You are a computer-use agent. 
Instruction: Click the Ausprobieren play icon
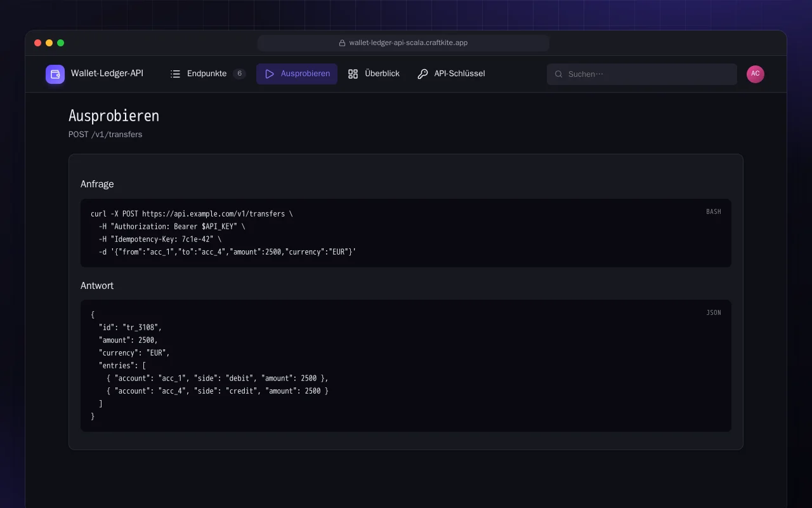[270, 74]
